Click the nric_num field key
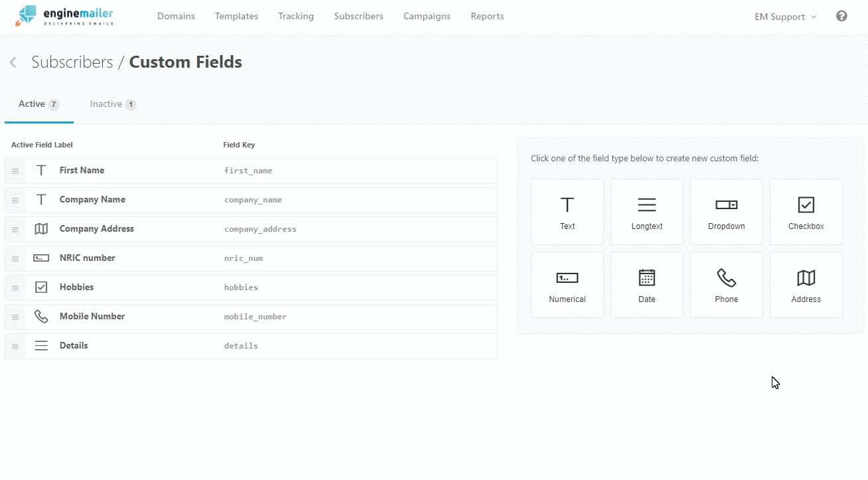The image size is (868, 480). click(244, 258)
